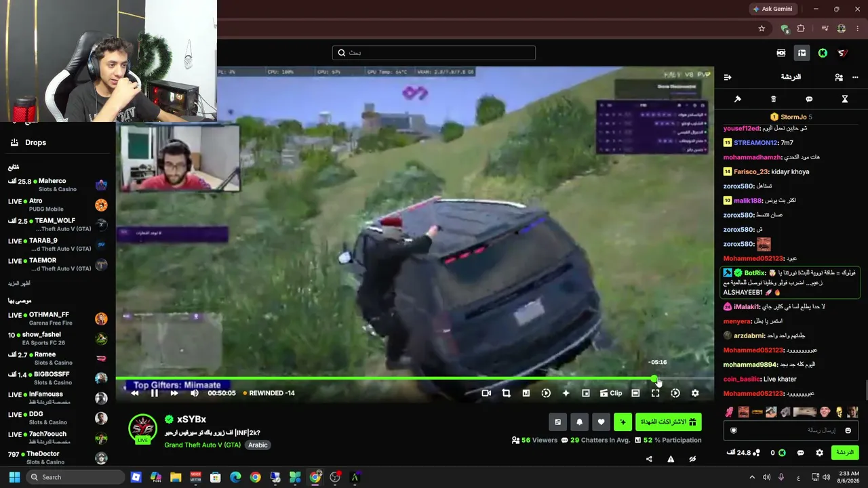Click the Arabic language tag
868x488 pixels.
(258, 445)
